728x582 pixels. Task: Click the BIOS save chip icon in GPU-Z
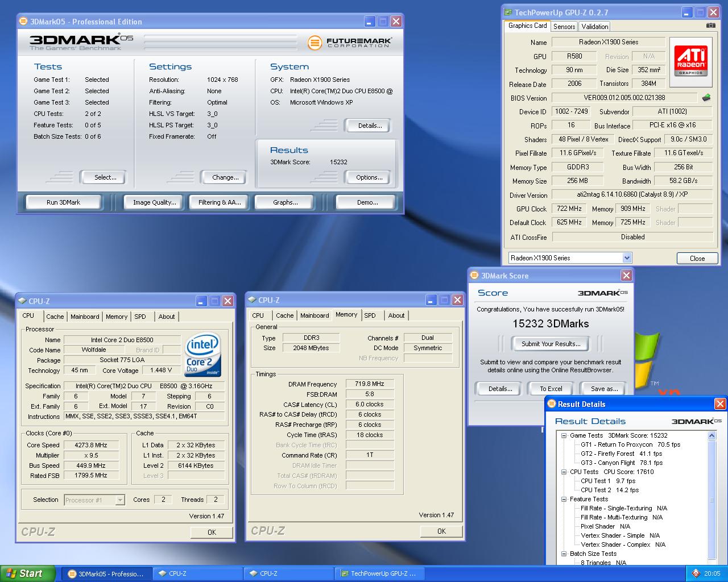point(706,97)
